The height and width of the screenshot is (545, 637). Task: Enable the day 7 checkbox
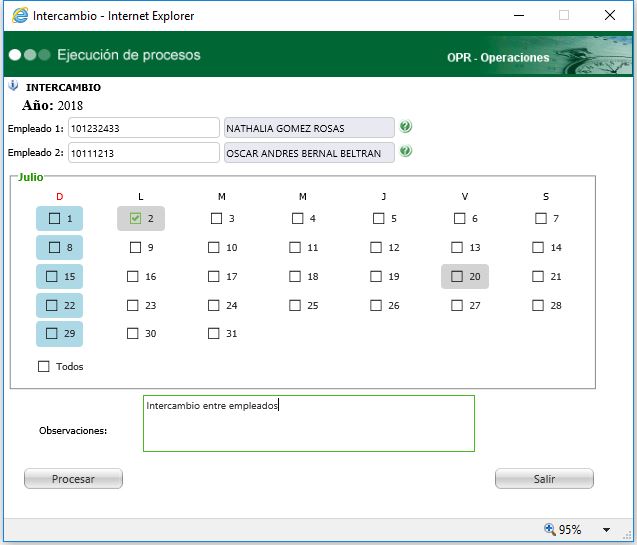pyautogui.click(x=541, y=218)
